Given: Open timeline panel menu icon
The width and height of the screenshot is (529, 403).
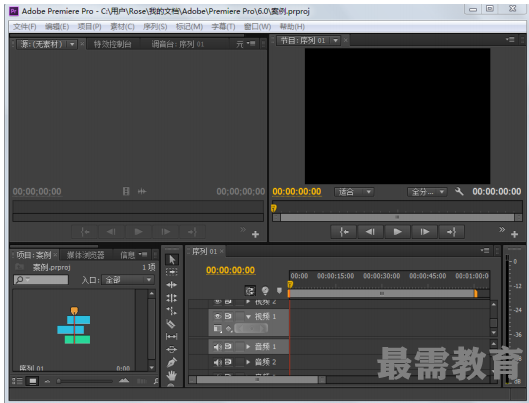Looking at the screenshot, I should coord(485,251).
